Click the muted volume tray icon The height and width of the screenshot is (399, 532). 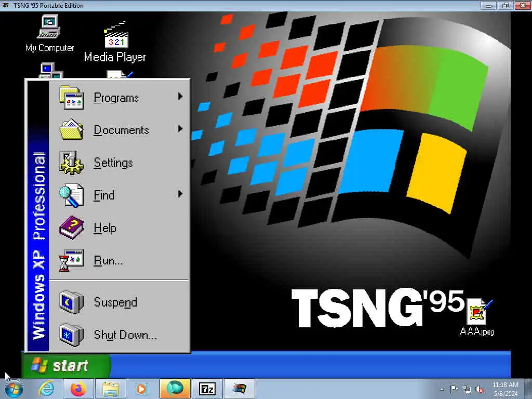tap(480, 389)
